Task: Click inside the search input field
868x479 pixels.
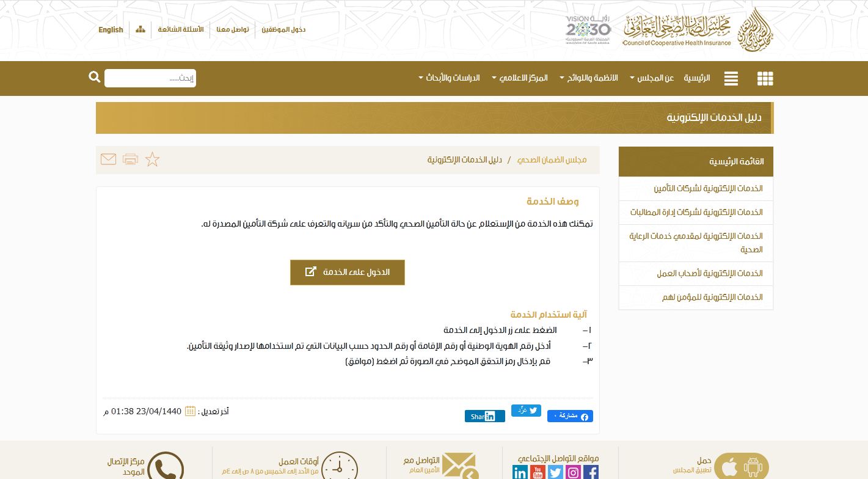Action: point(150,78)
